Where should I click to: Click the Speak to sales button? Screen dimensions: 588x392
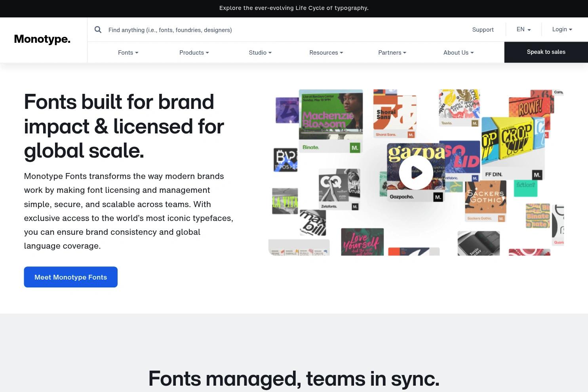click(x=546, y=52)
